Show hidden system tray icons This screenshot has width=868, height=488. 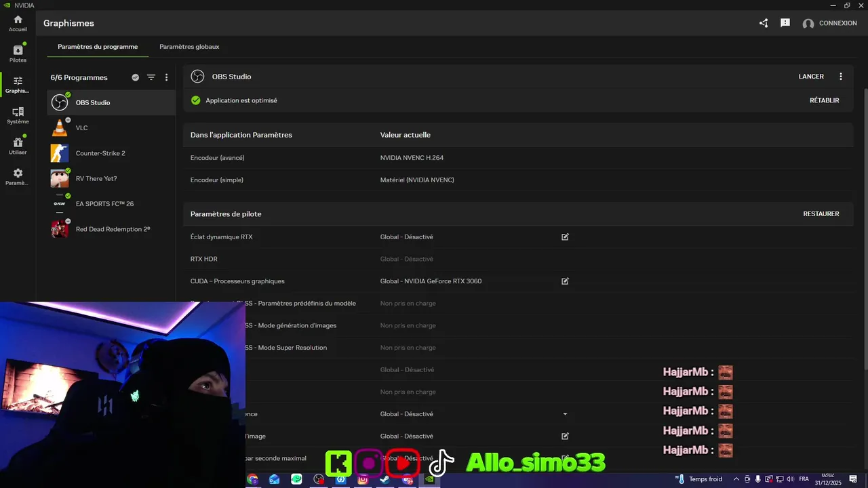click(736, 479)
